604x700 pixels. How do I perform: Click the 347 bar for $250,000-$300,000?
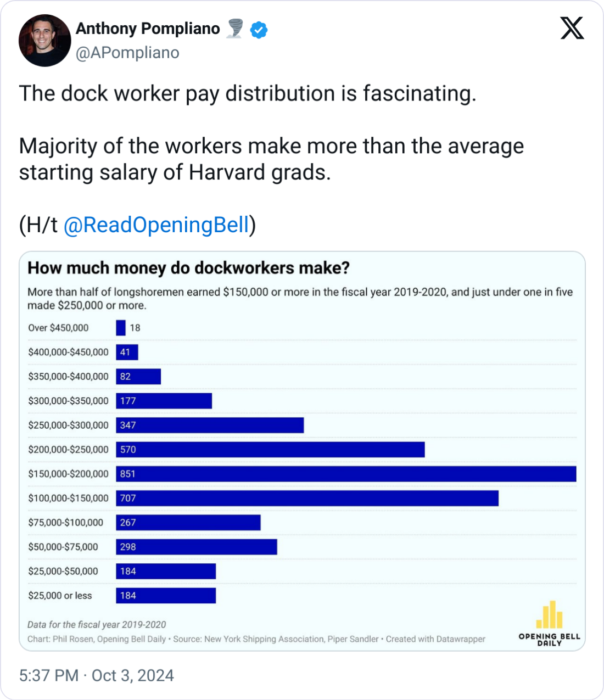(x=210, y=425)
